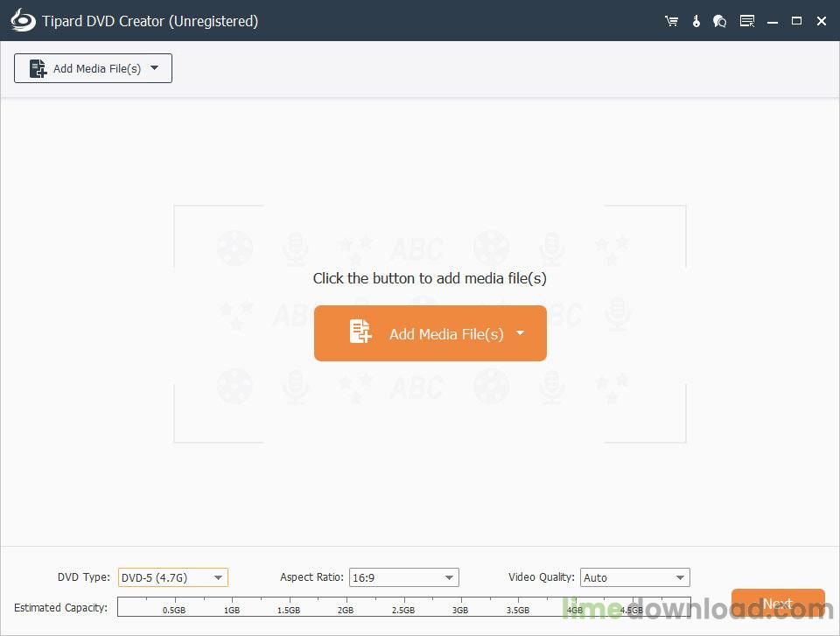The image size is (840, 636).
Task: Minimize the Tipard DVD Creator window
Action: (x=772, y=21)
